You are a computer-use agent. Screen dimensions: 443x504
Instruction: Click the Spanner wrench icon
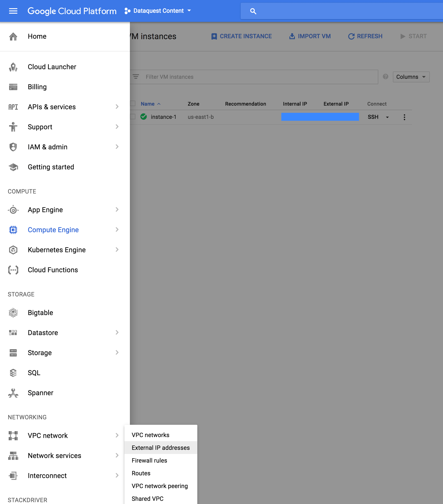coord(13,393)
